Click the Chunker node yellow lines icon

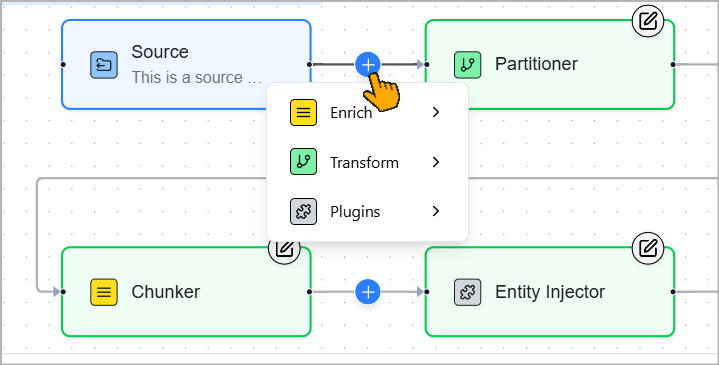[104, 292]
